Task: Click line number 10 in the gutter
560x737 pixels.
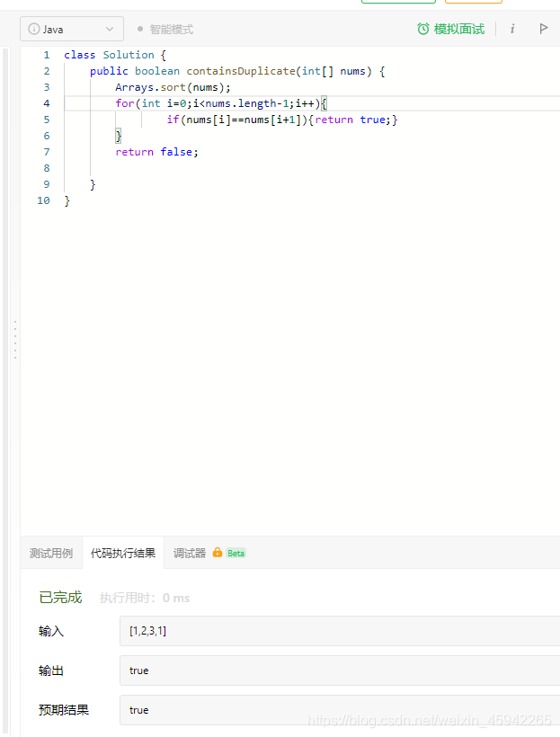Action: (x=43, y=200)
